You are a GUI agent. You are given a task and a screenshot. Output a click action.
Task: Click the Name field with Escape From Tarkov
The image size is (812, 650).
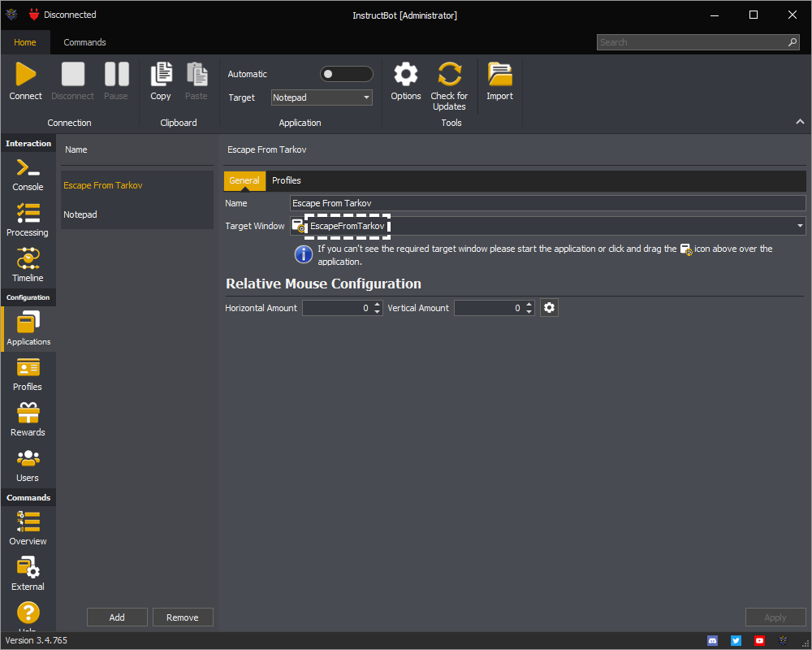547,203
